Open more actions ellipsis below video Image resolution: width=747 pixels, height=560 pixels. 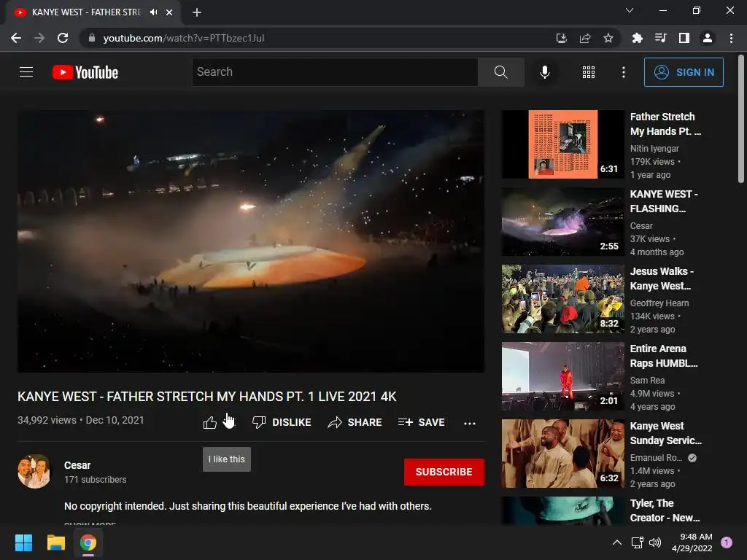tap(470, 423)
